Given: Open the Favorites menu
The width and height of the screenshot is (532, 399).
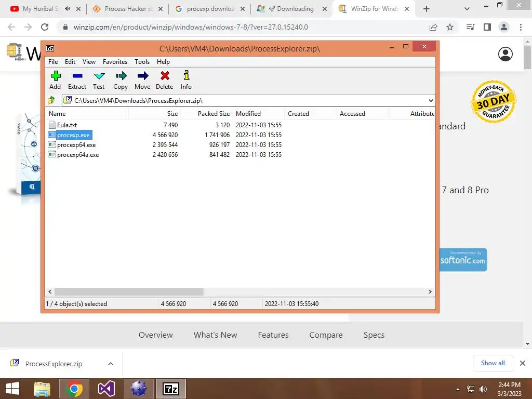Looking at the screenshot, I should (115, 62).
